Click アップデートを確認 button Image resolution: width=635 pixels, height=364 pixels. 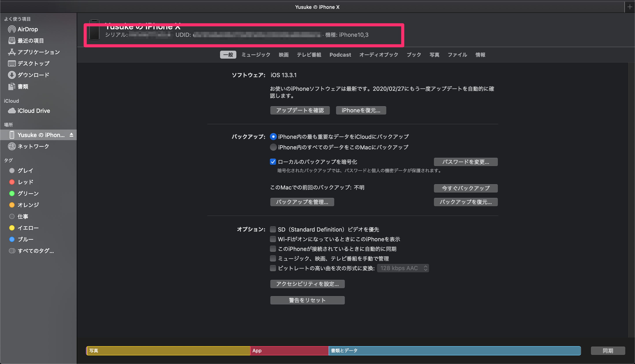(x=300, y=110)
